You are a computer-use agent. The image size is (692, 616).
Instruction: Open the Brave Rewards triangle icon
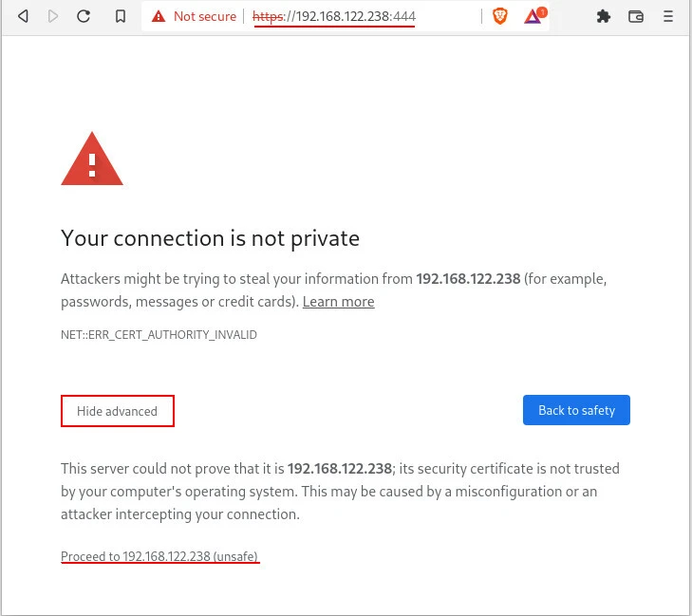[x=533, y=16]
